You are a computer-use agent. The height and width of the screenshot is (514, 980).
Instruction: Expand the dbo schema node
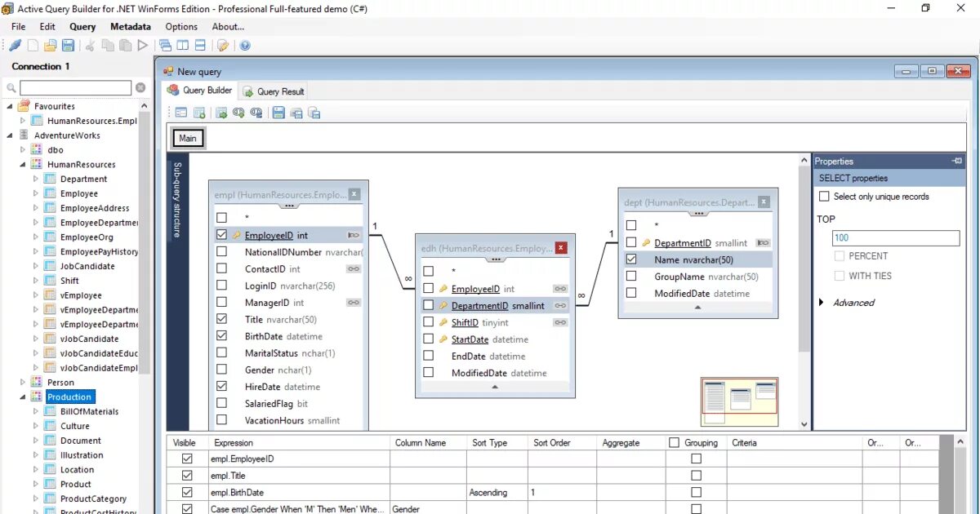coord(23,150)
